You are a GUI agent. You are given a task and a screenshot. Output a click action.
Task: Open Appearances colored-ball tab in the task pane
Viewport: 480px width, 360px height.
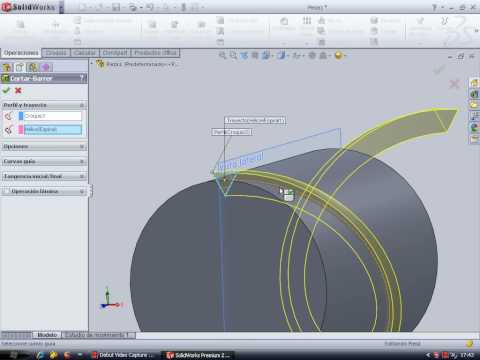click(x=474, y=127)
